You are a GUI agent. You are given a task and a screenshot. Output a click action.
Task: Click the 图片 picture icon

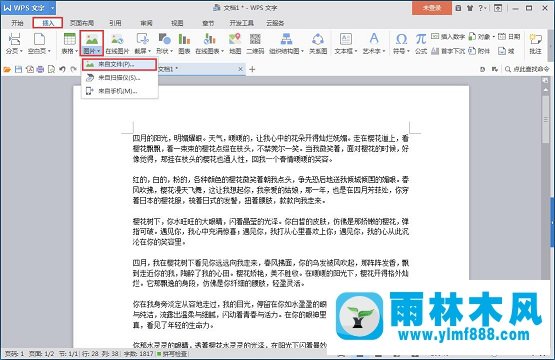(x=92, y=39)
